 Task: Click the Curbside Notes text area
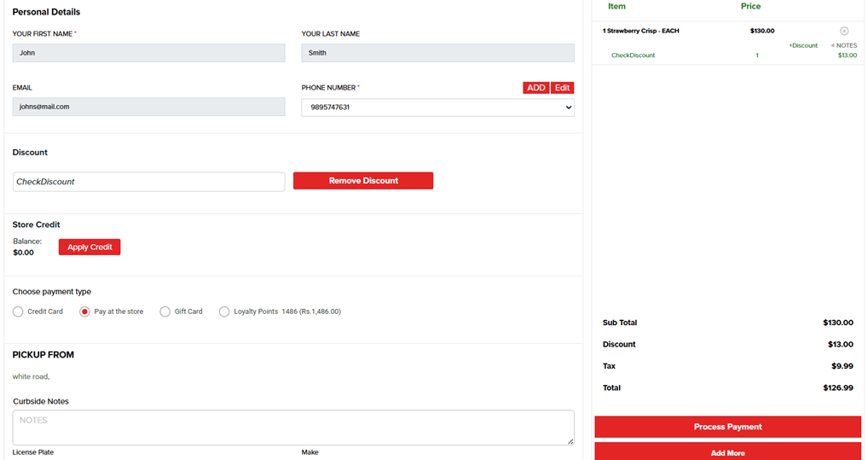[292, 427]
